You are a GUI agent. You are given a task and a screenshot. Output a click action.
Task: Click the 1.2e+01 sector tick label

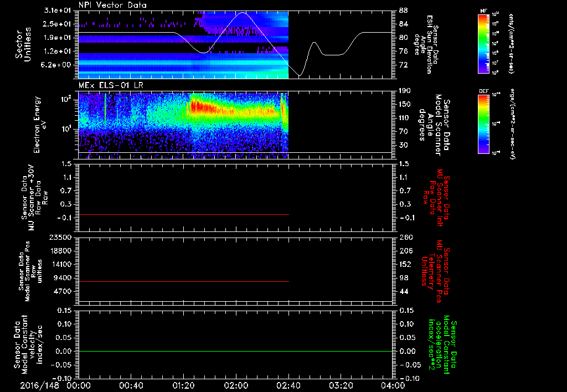(x=58, y=51)
